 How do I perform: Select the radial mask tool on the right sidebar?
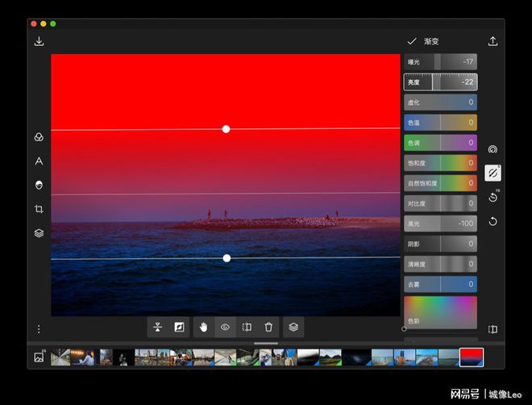(493, 149)
